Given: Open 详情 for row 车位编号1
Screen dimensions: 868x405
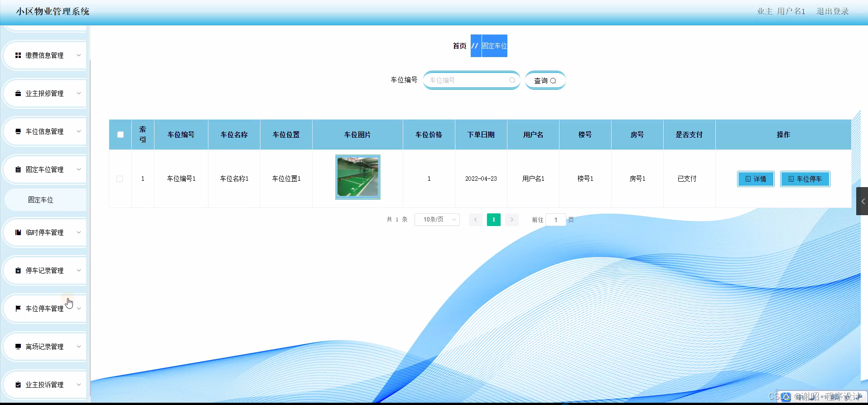Looking at the screenshot, I should [756, 179].
